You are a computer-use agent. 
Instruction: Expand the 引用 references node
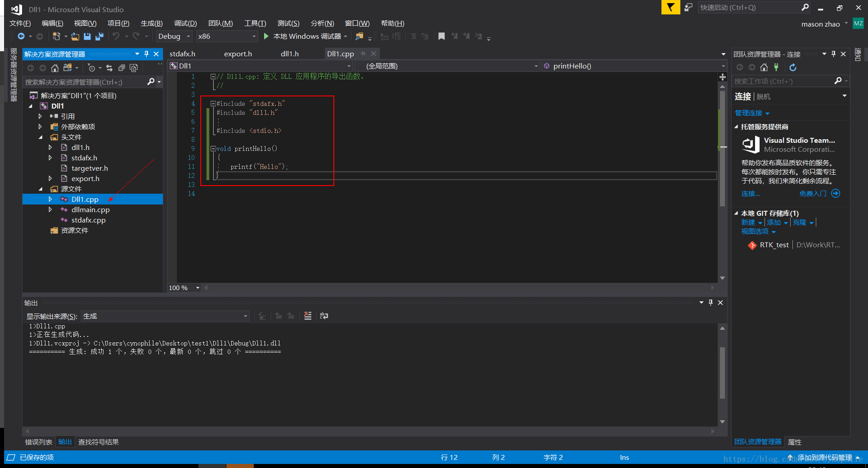pyautogui.click(x=40, y=116)
